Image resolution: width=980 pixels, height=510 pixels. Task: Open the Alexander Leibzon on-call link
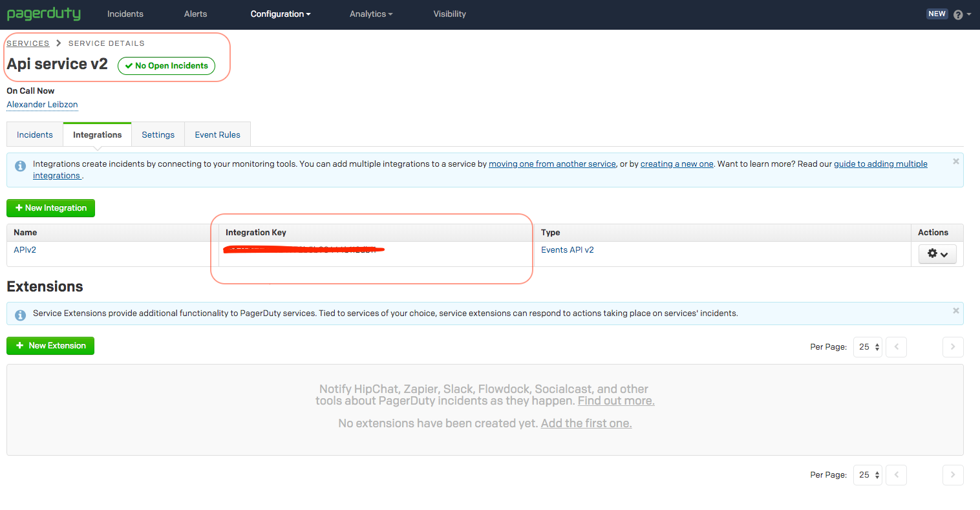(x=42, y=105)
